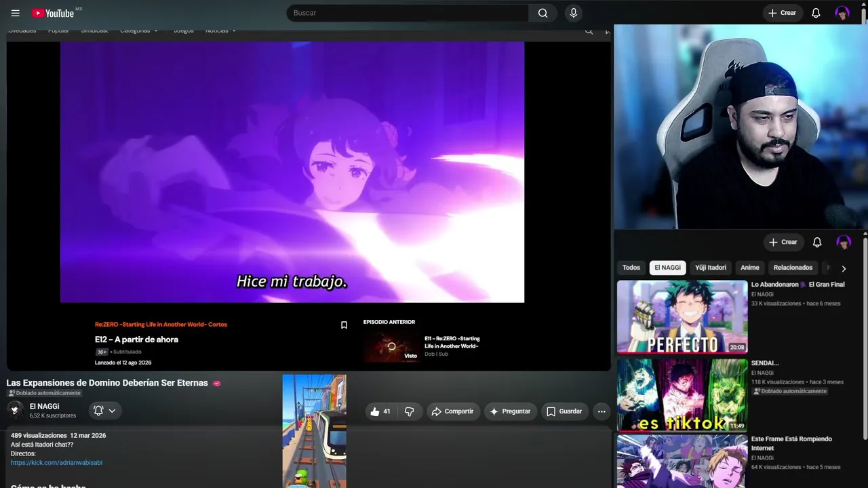Click the episode title "E12 - A partir de ahora"
Image resolution: width=868 pixels, height=488 pixels.
(136, 340)
